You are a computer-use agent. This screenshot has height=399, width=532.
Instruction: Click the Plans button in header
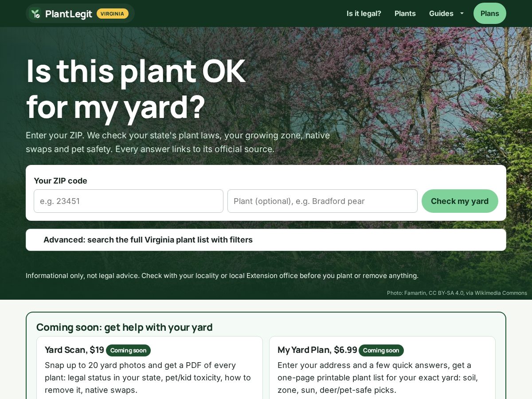pyautogui.click(x=490, y=13)
